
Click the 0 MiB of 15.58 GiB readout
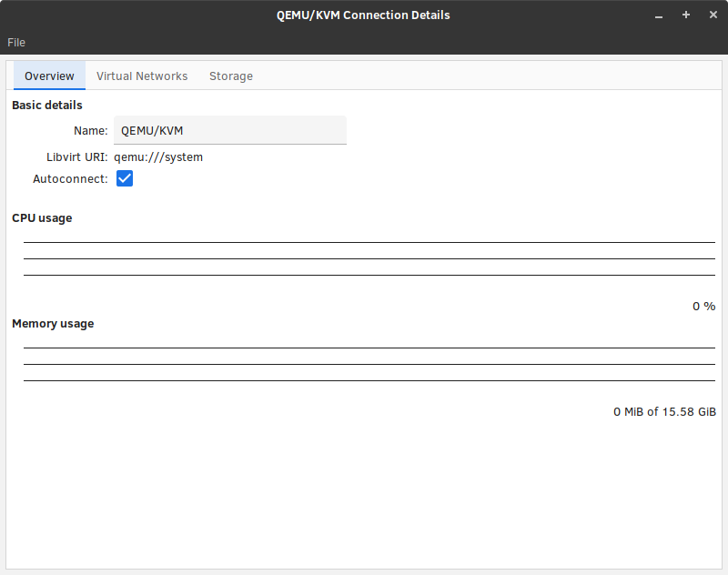click(x=664, y=411)
